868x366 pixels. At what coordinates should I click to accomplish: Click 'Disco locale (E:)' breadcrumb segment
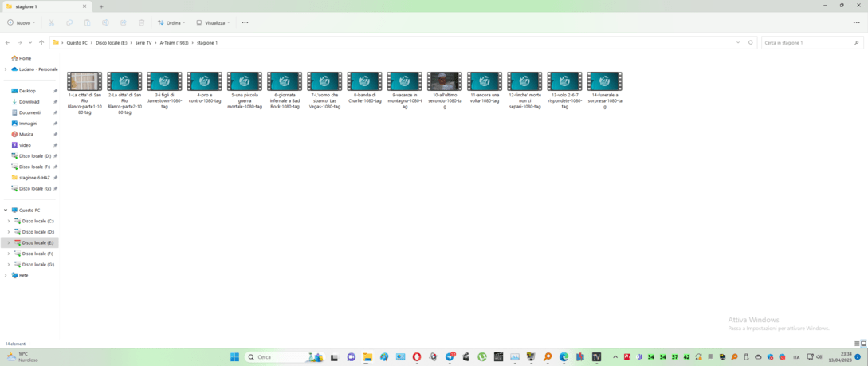click(x=112, y=42)
